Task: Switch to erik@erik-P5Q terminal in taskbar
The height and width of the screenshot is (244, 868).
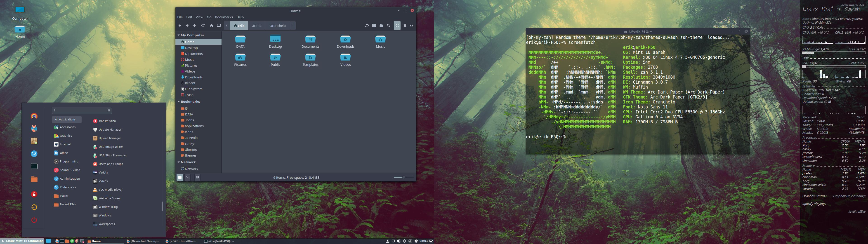Action: click(220, 241)
